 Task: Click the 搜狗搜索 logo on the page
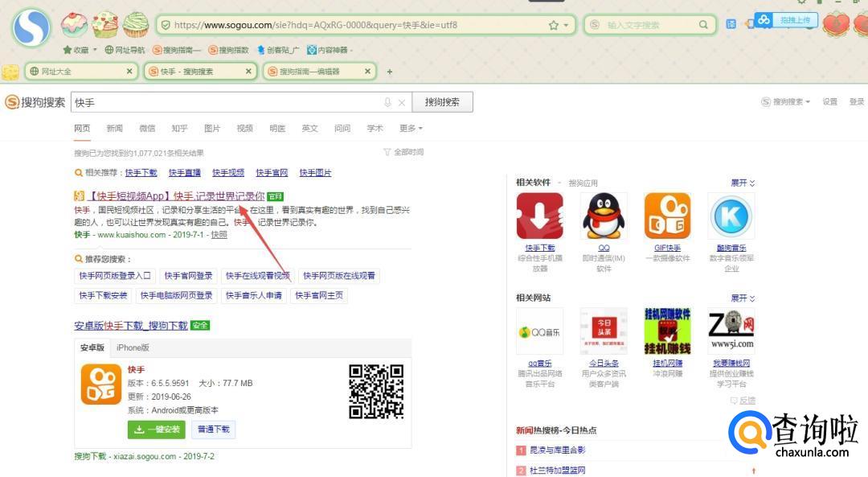[x=35, y=102]
